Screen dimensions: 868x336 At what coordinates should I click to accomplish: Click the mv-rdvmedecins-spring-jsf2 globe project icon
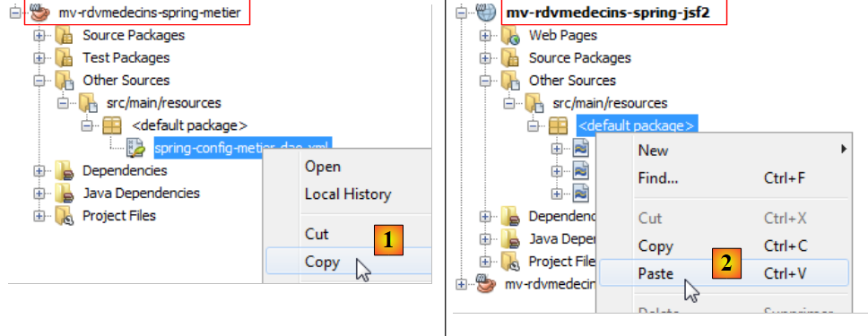[x=485, y=13]
